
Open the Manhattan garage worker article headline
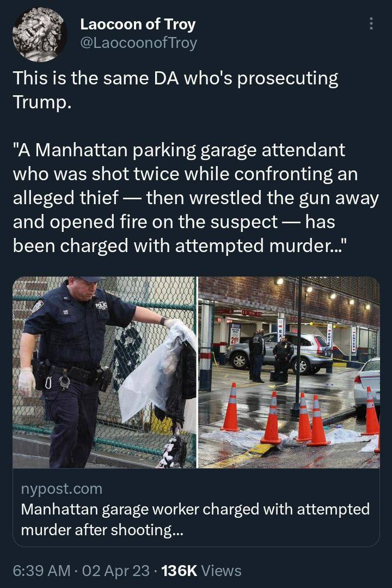195,519
